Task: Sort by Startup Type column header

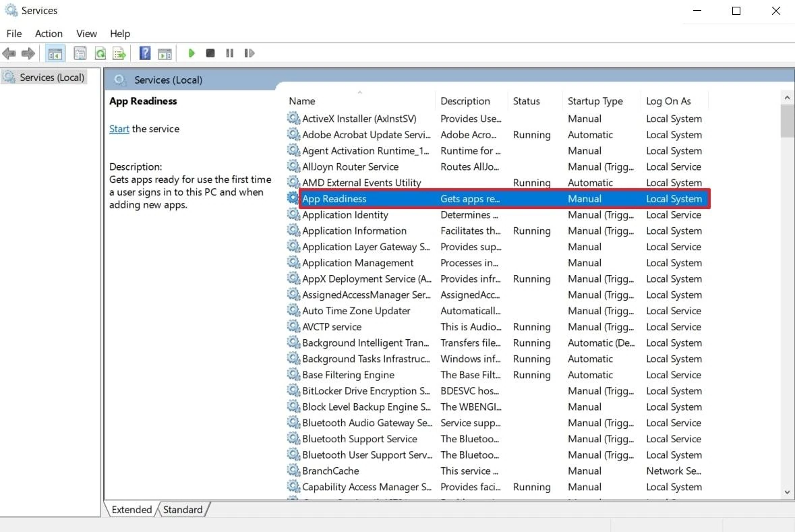Action: [x=595, y=101]
